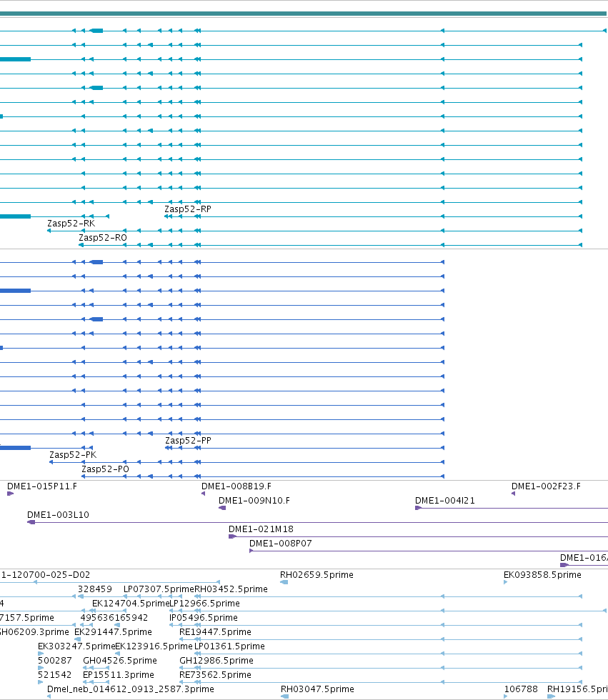Click the DME1-015P11.F feature label

point(42,486)
